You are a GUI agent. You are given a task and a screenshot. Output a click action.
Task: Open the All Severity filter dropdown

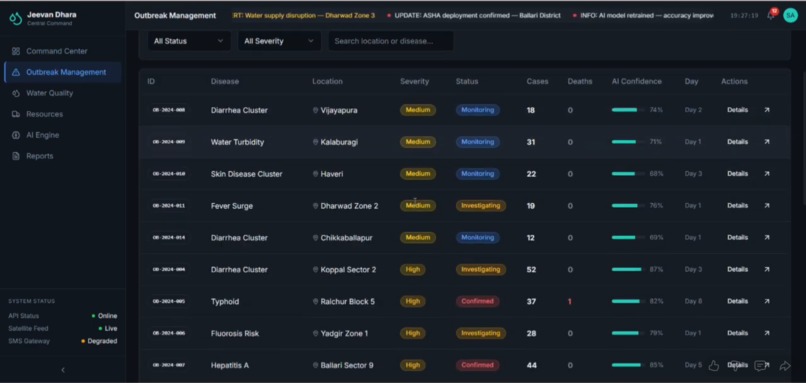[279, 41]
